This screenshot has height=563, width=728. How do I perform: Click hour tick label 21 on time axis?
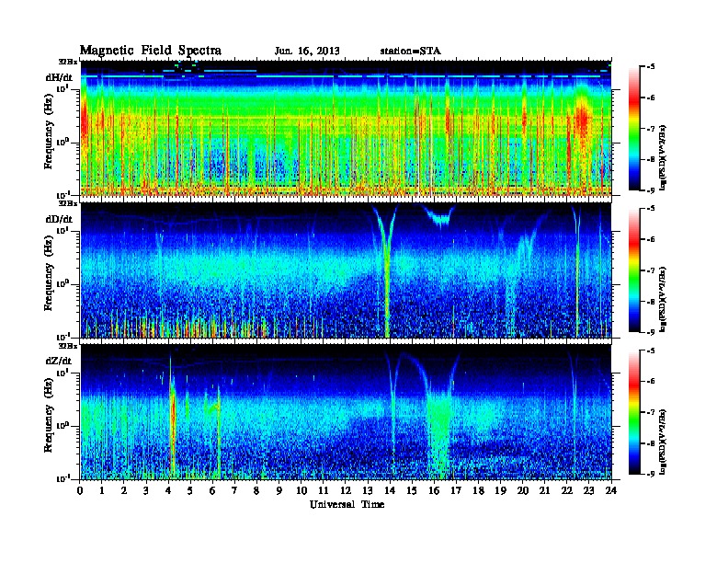coord(544,490)
